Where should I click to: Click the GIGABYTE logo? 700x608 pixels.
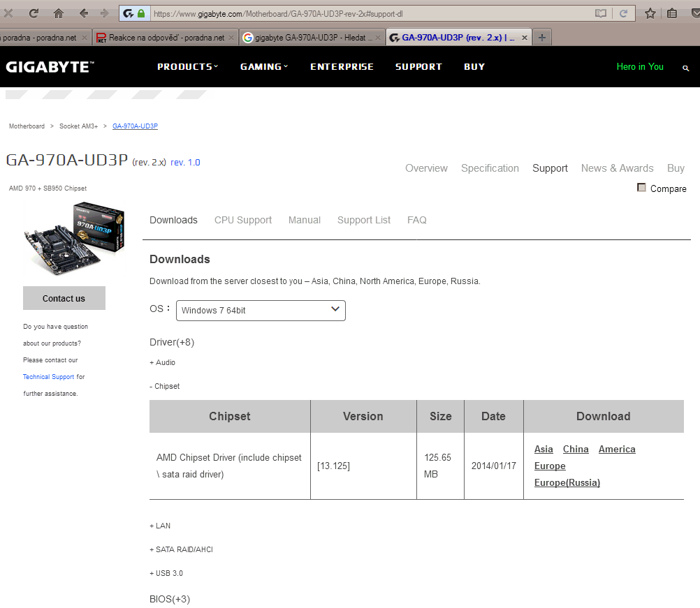pos(50,67)
